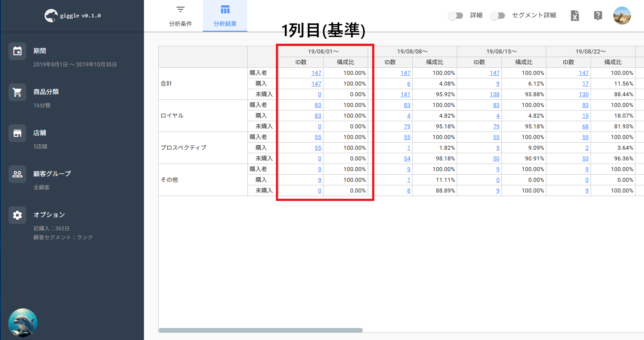
Task: Export results with the Excel file icon
Action: coord(575,16)
